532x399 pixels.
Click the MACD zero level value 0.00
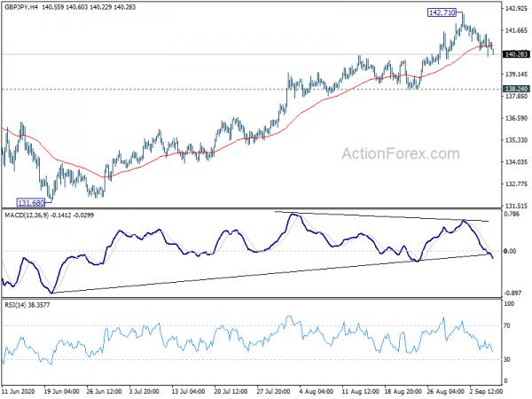[511, 251]
